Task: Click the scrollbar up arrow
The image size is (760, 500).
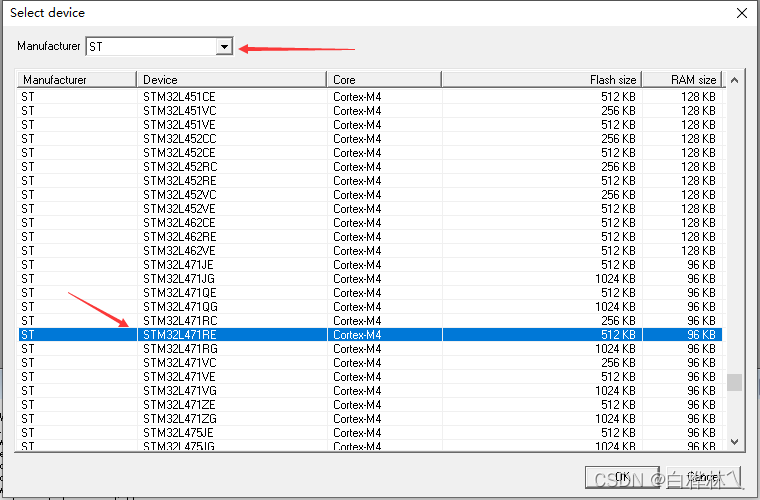Action: 734,80
